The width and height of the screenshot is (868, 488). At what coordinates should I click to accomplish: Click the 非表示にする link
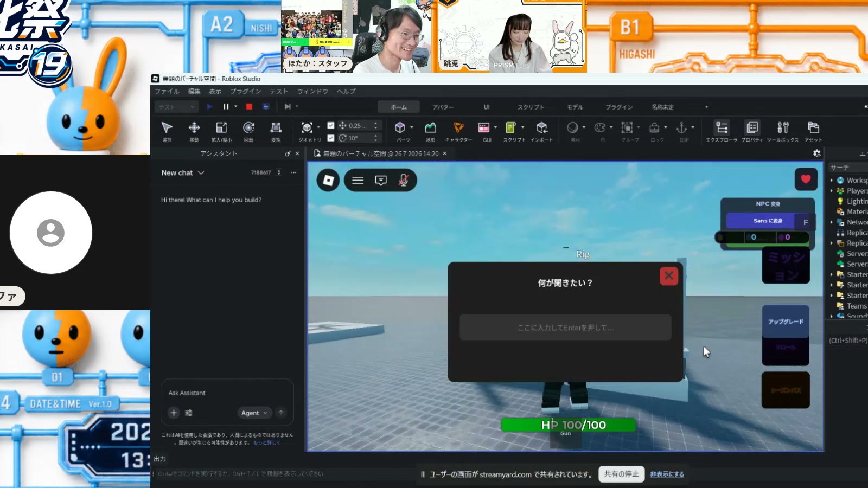(x=667, y=474)
